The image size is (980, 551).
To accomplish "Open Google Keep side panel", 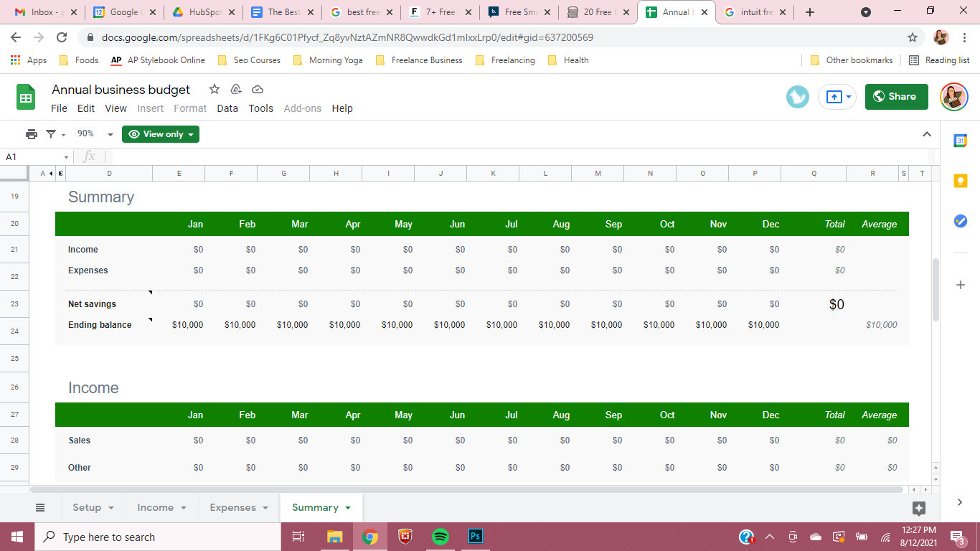I will tap(960, 181).
